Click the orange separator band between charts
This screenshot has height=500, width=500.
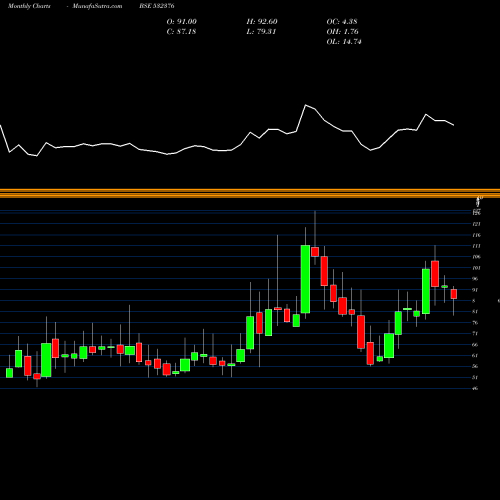[x=250, y=193]
